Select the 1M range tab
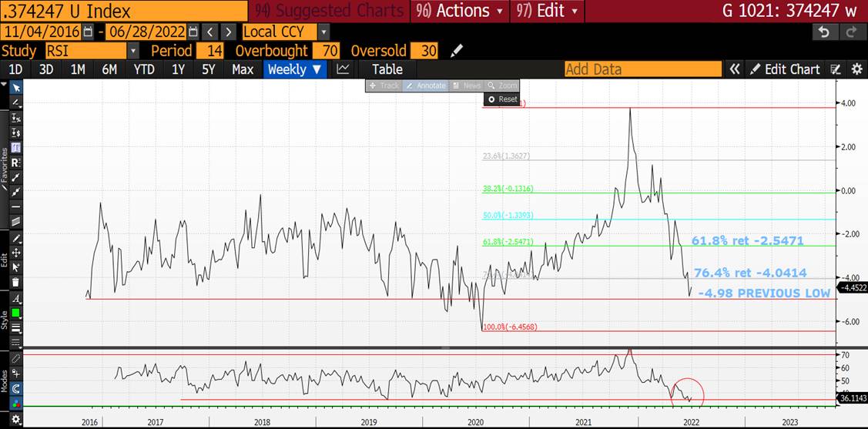This screenshot has height=429, width=868. 78,69
